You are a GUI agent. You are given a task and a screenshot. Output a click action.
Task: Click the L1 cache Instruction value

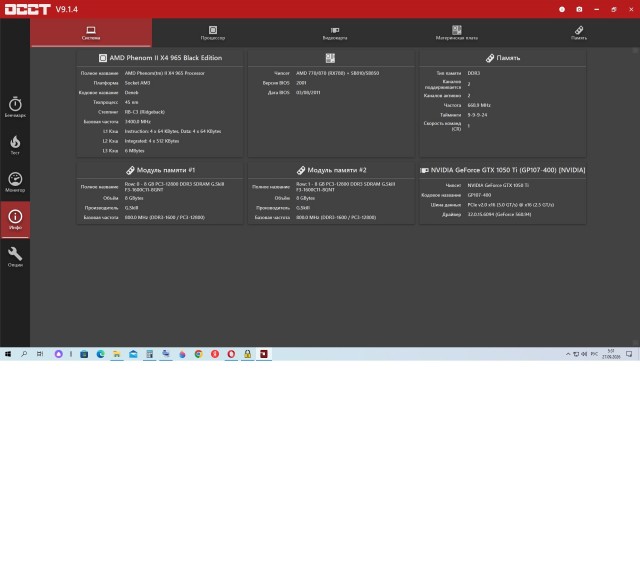click(x=173, y=131)
